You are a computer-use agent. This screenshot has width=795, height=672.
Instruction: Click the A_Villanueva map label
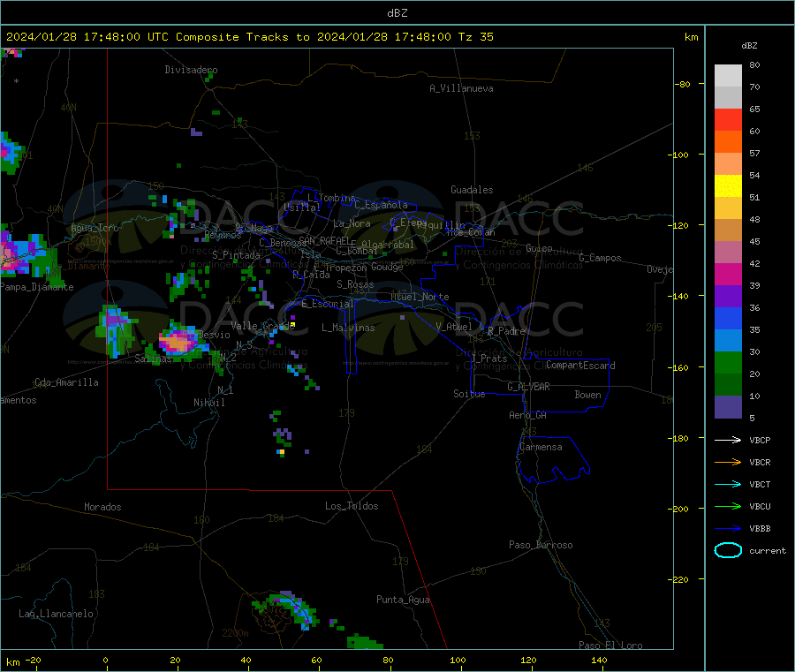[x=461, y=88]
